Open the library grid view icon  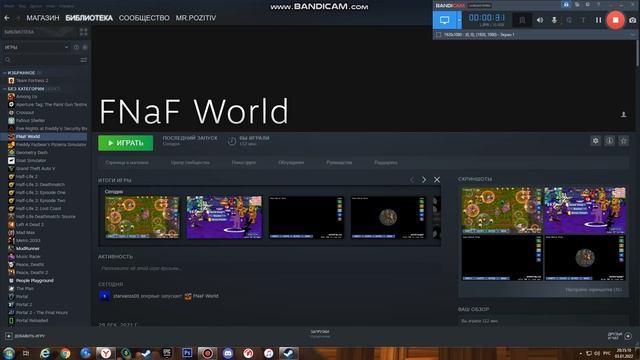click(x=84, y=32)
